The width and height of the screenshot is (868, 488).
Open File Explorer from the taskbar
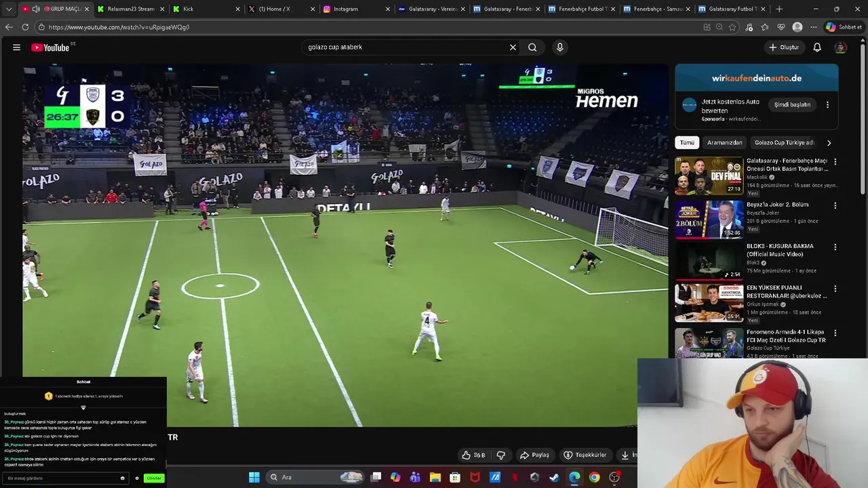coord(435,477)
